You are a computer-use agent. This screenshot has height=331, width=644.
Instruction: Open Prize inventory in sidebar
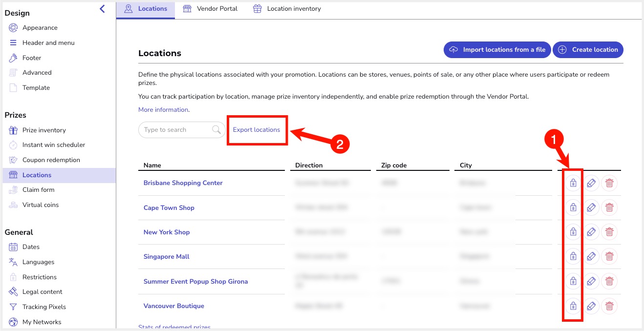click(x=44, y=130)
